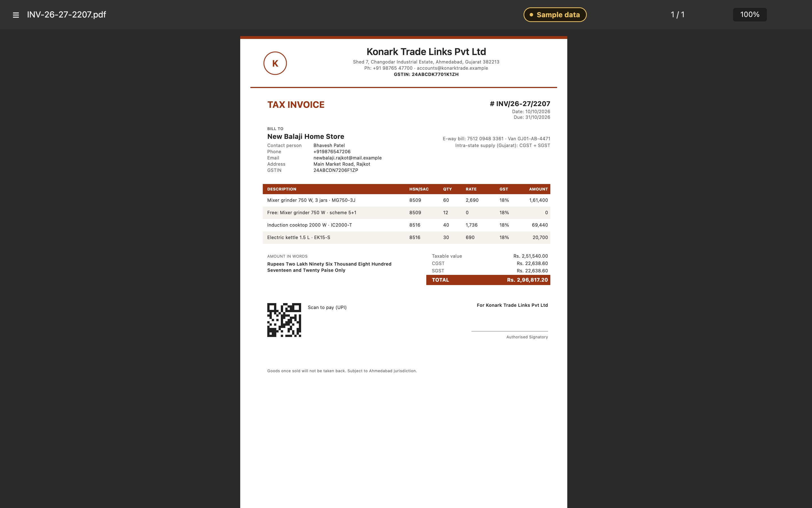Click the Electric kettle 1.5 L description
Screen dimensions: 812x508
coord(299,238)
